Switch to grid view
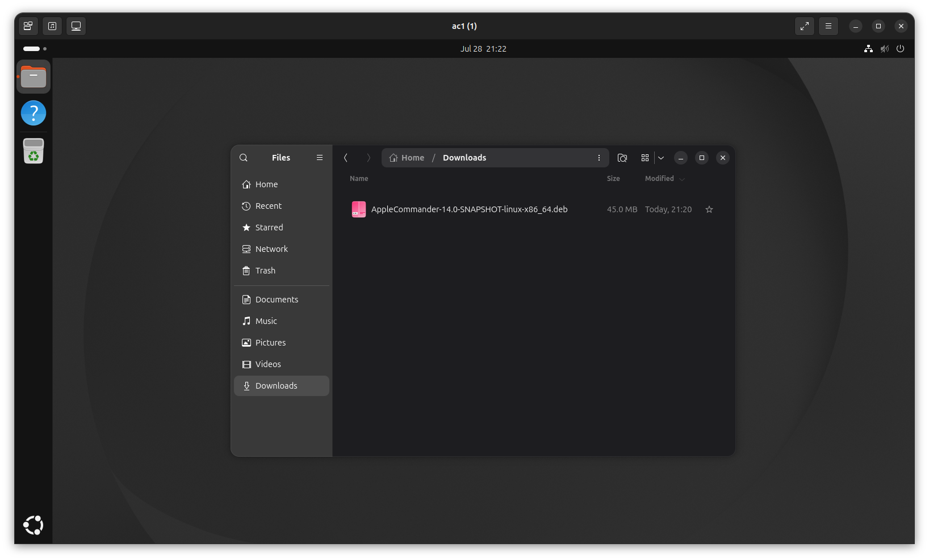This screenshot has width=929, height=560. (645, 158)
